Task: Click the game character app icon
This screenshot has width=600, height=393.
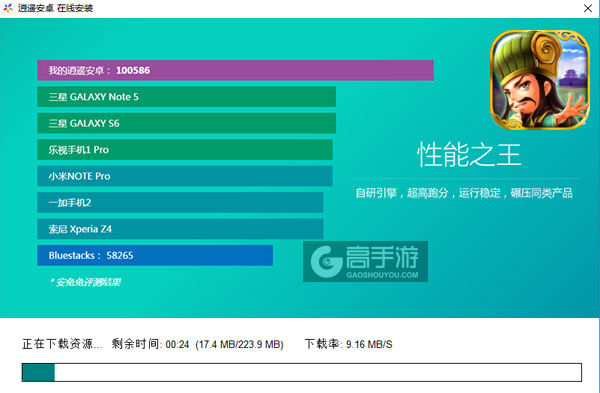Action: tap(540, 80)
